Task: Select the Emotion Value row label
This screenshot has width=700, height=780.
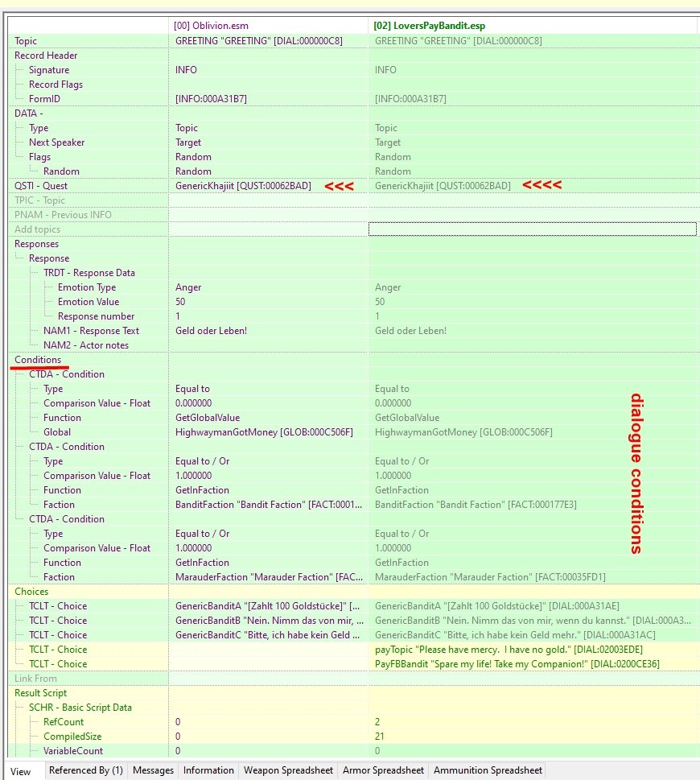Action: [89, 301]
